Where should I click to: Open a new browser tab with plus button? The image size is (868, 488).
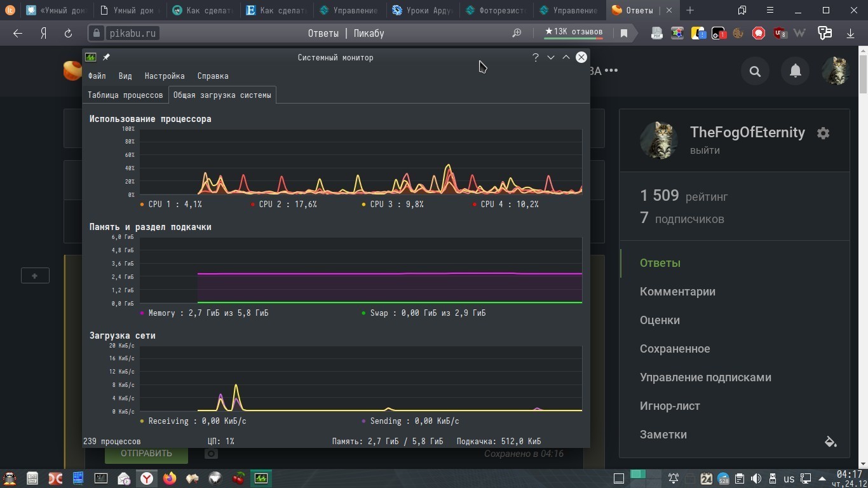(x=690, y=10)
